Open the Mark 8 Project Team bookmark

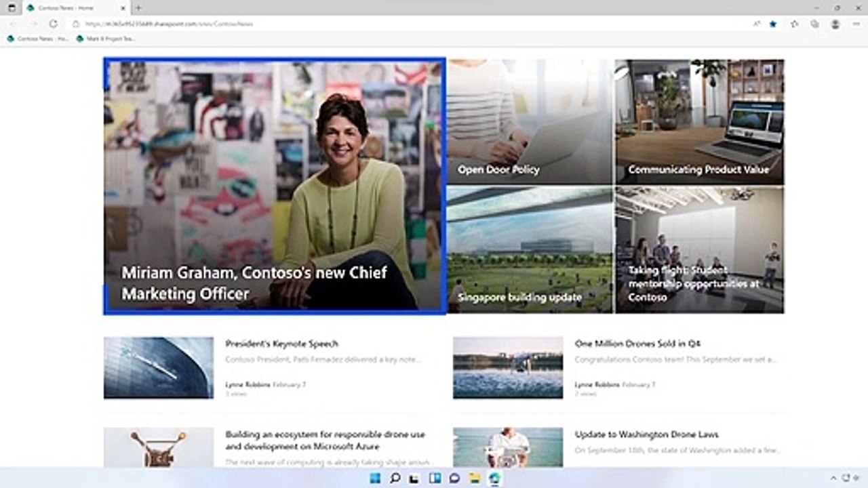[106, 39]
